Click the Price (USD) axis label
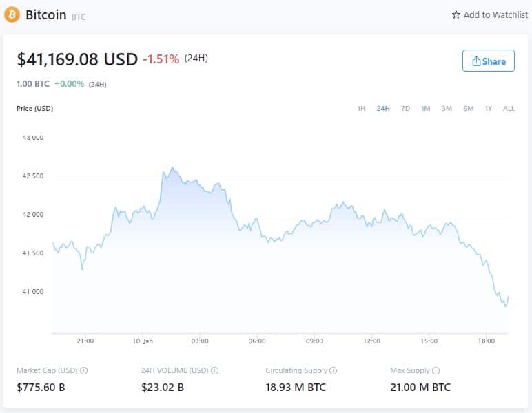 (x=35, y=109)
